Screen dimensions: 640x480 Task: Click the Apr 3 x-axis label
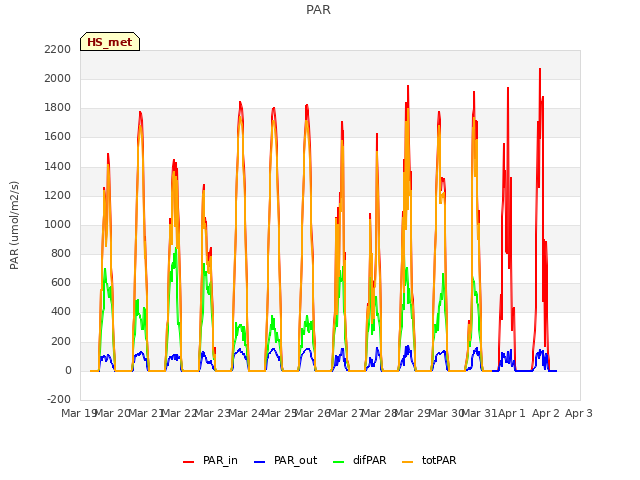pyautogui.click(x=579, y=413)
